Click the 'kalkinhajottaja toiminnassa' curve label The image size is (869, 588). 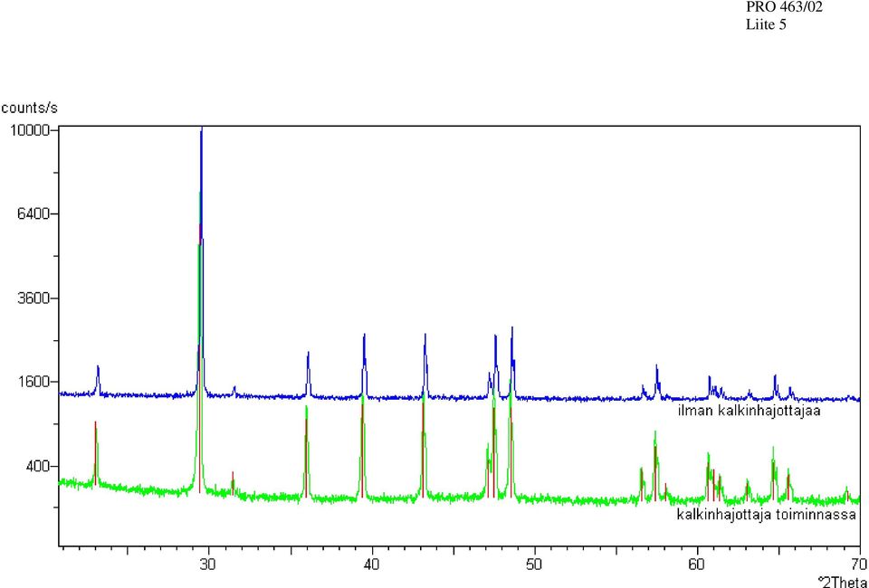click(767, 516)
